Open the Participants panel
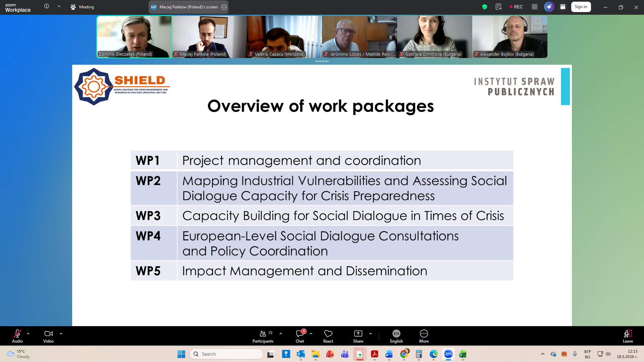 coord(263,336)
